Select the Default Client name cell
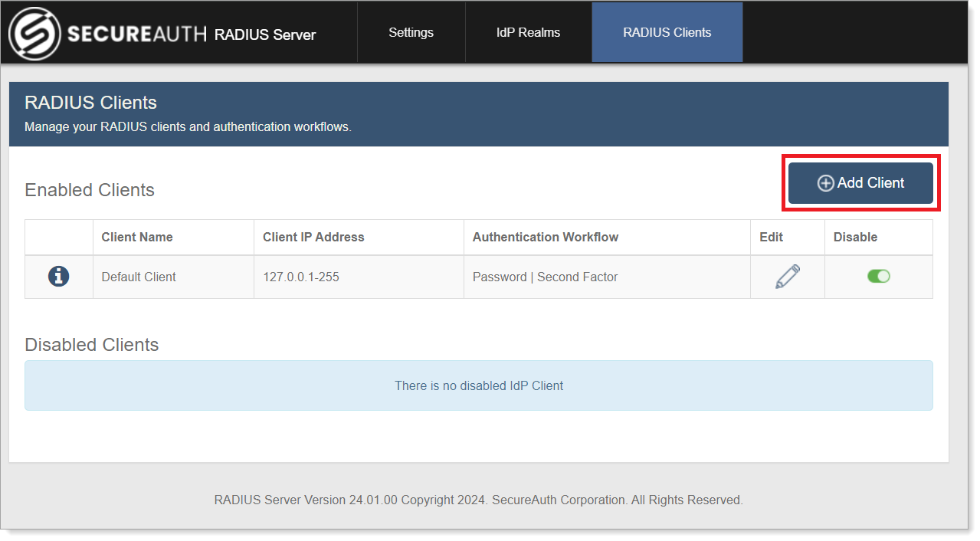Viewport: 980px width, 541px height. [x=138, y=277]
